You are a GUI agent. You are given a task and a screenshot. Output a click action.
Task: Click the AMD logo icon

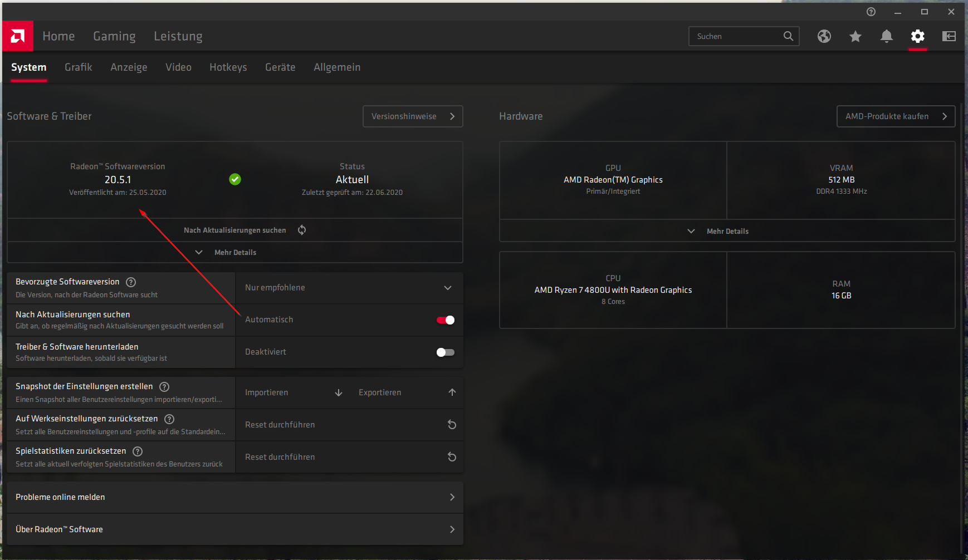(x=18, y=36)
